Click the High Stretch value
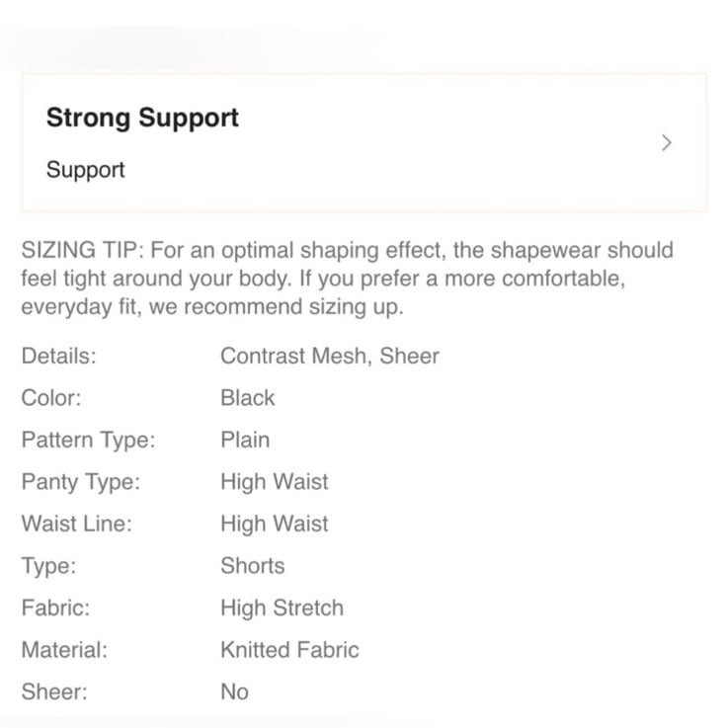This screenshot has height=728, width=728. (282, 607)
